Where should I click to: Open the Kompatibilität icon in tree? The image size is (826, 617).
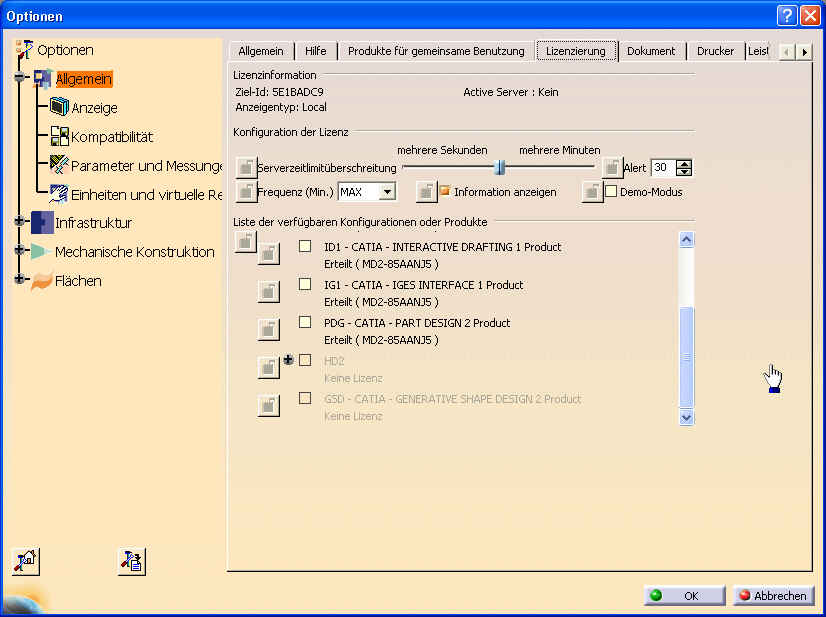click(60, 136)
